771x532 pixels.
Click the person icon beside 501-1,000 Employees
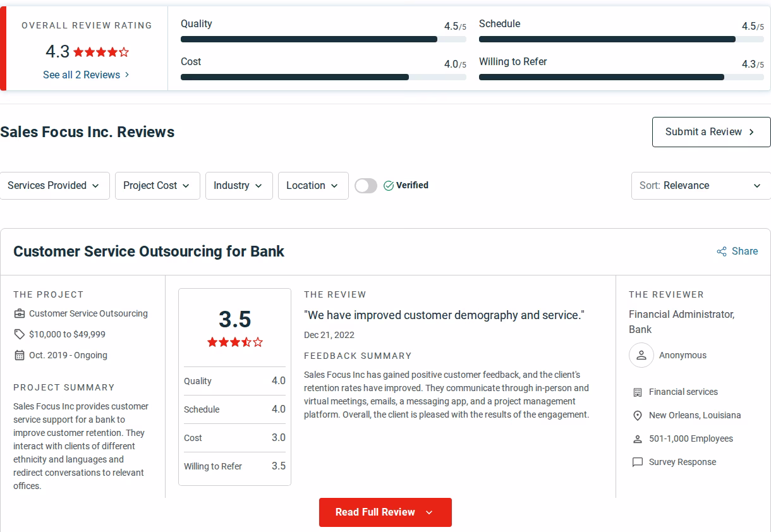pos(638,439)
